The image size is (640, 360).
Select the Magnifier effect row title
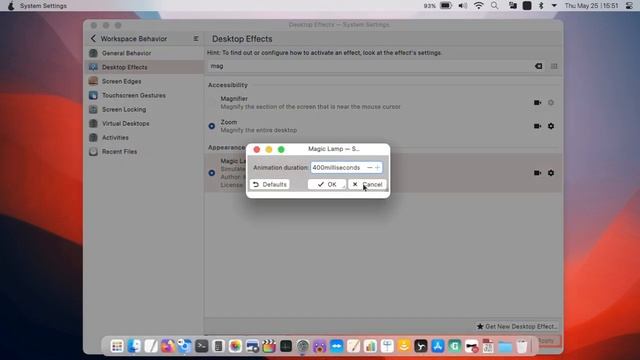coord(234,99)
